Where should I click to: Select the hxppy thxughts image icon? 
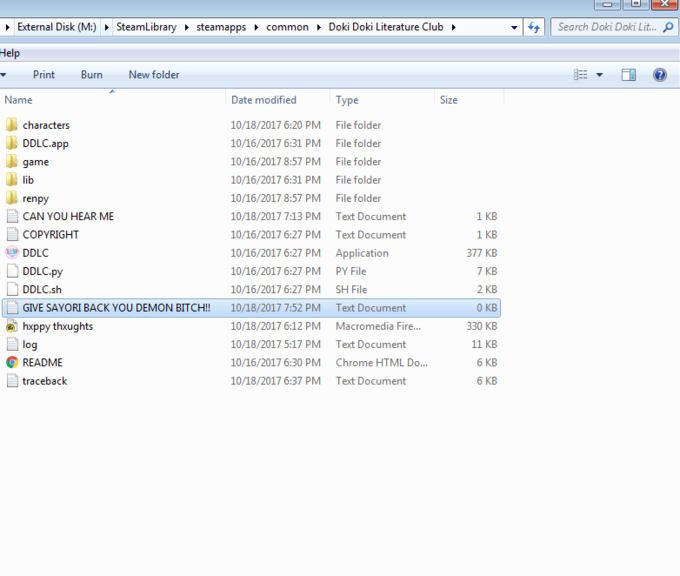click(12, 326)
